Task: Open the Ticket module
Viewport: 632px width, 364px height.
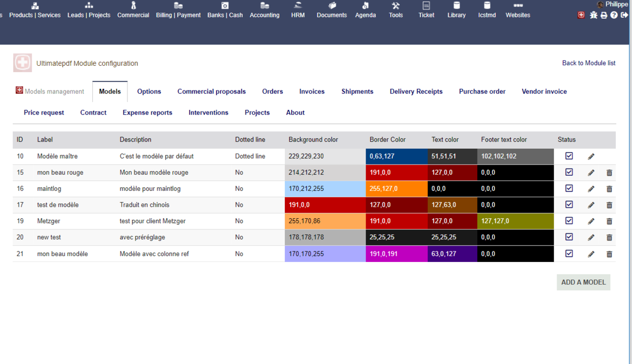Action: click(427, 10)
